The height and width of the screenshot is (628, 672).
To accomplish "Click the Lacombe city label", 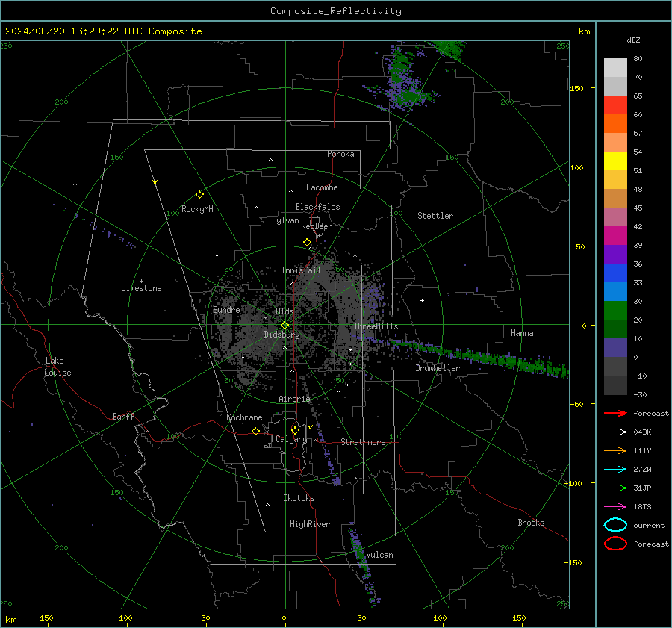I will [322, 187].
